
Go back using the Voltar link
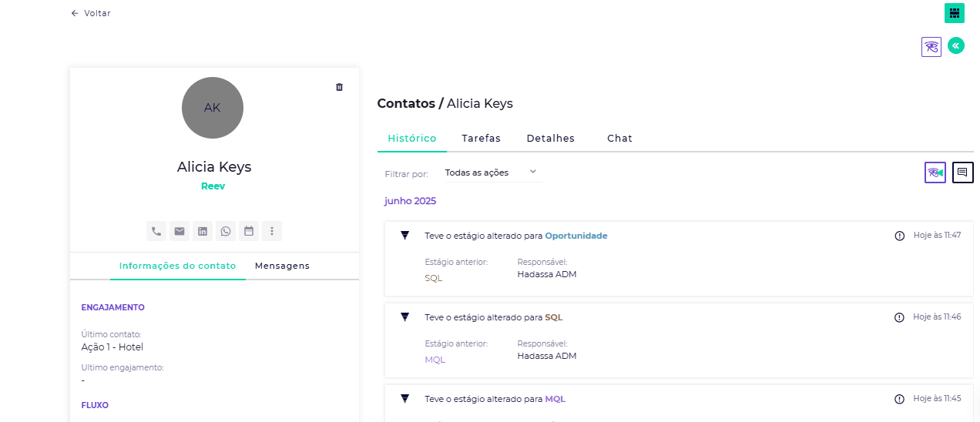tap(91, 13)
